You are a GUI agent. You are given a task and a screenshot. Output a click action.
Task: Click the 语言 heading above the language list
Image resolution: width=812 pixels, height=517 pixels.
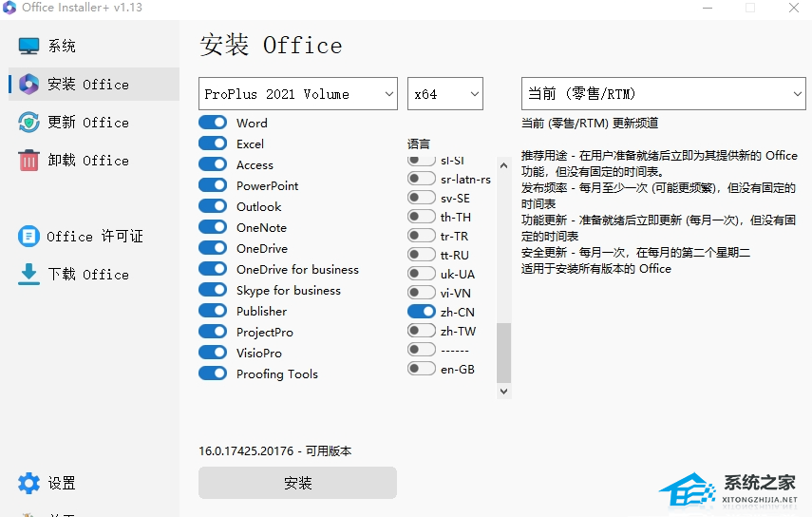[419, 144]
